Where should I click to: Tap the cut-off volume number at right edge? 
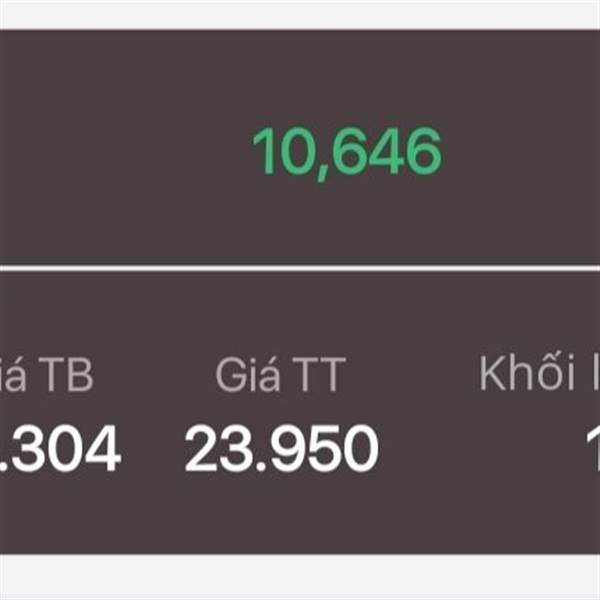(593, 448)
